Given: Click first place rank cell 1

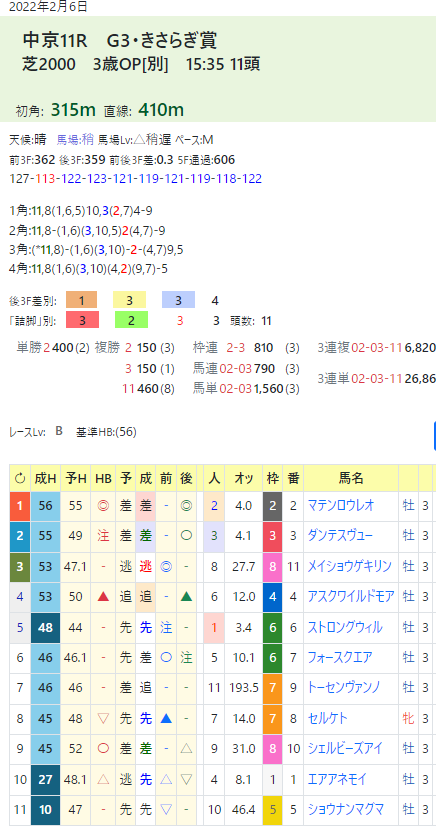Looking at the screenshot, I should [20, 506].
